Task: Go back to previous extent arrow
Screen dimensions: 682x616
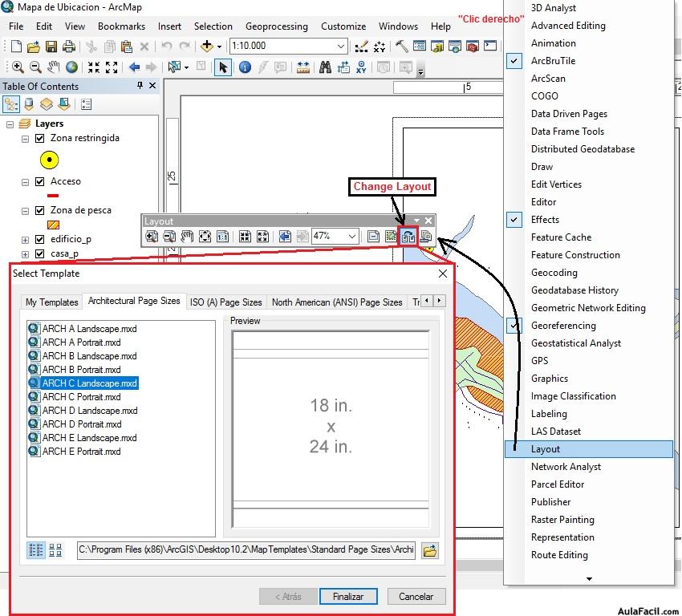Action: pos(135,67)
